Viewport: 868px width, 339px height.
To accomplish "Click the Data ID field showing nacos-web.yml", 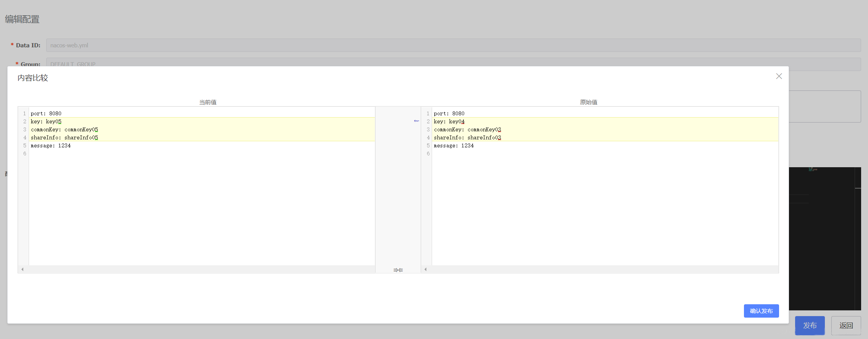I will click(453, 45).
